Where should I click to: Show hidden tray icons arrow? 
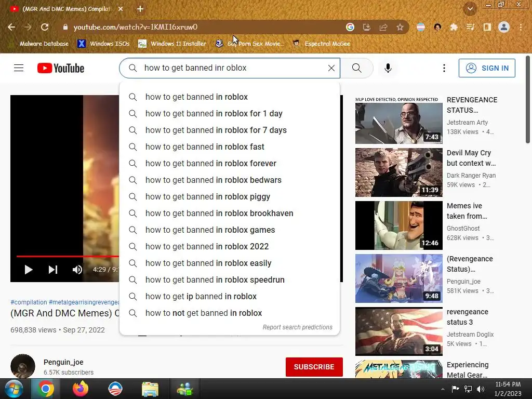(443, 389)
